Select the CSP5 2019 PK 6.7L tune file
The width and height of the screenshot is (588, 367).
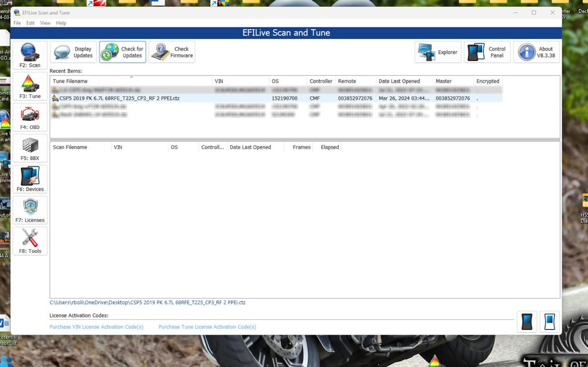pyautogui.click(x=119, y=98)
